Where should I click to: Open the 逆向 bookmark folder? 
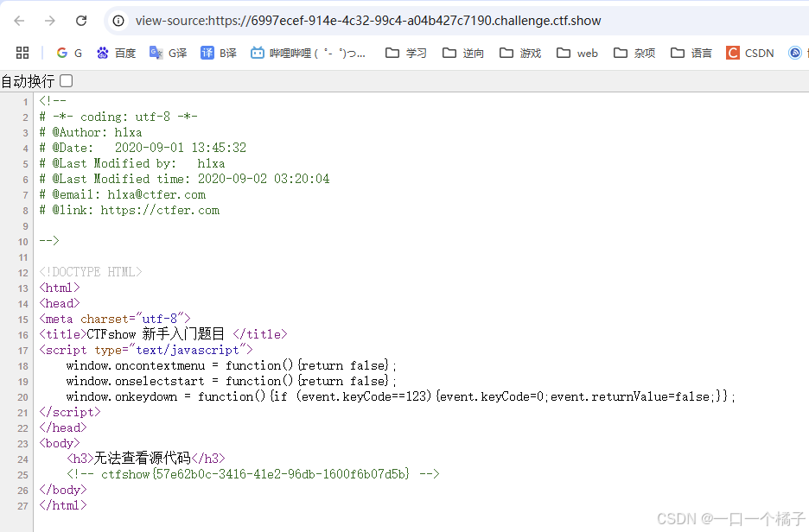[463, 53]
